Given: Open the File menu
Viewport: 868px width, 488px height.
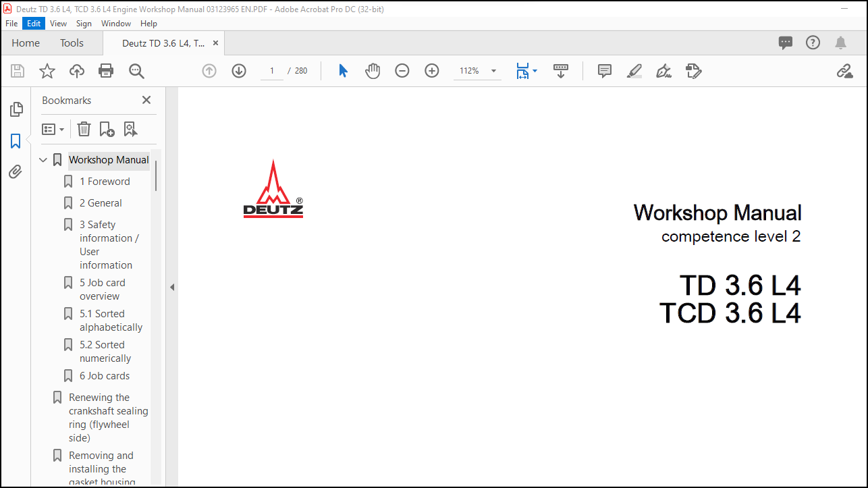Looking at the screenshot, I should tap(11, 23).
